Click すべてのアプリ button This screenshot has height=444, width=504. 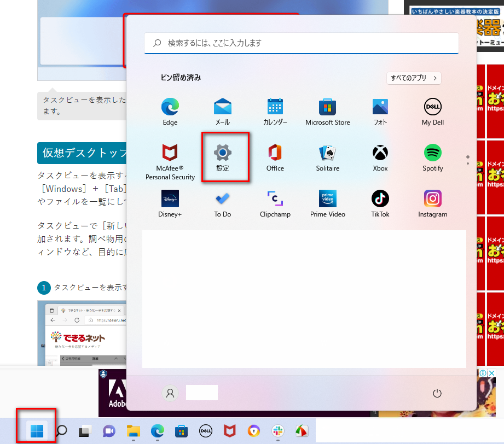pos(414,78)
